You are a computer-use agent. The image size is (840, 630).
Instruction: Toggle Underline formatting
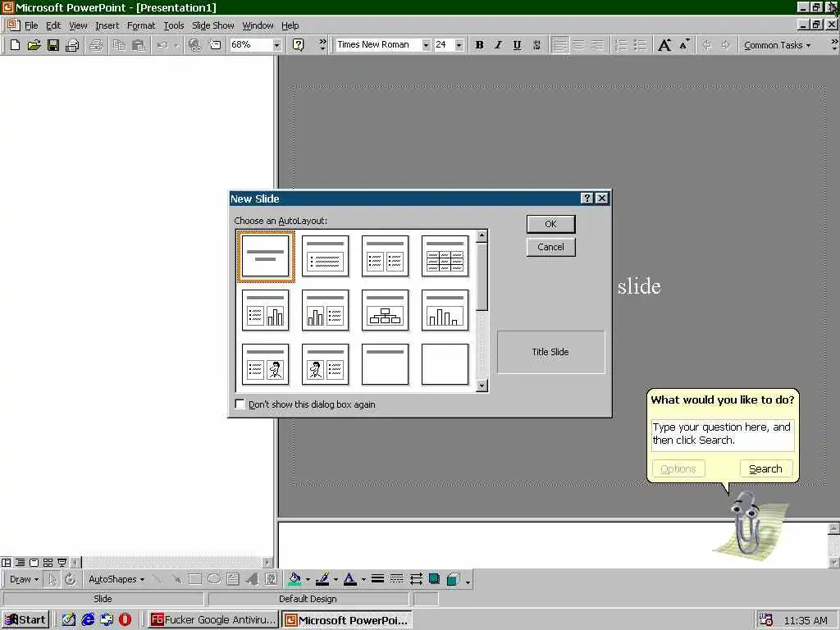tap(517, 45)
